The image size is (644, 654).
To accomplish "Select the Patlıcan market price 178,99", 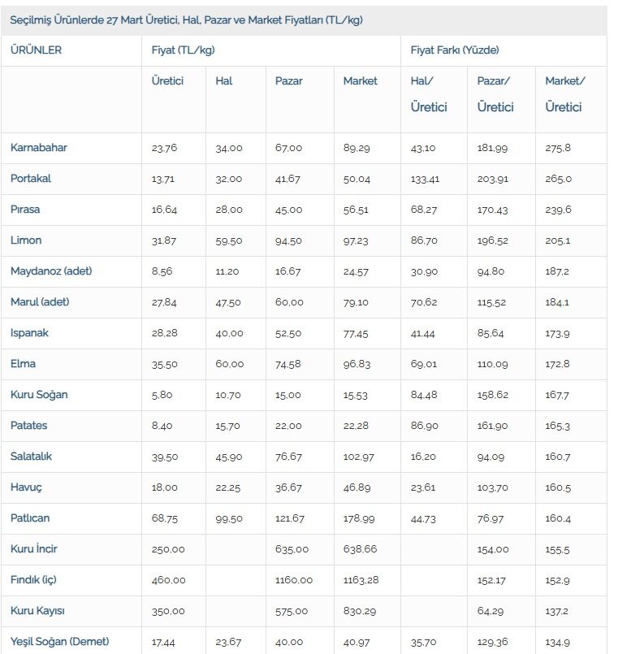I will coord(358,518).
